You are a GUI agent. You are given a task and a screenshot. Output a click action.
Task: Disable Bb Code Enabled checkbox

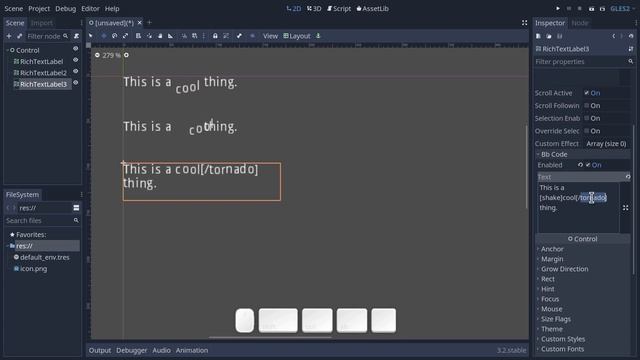click(x=588, y=165)
